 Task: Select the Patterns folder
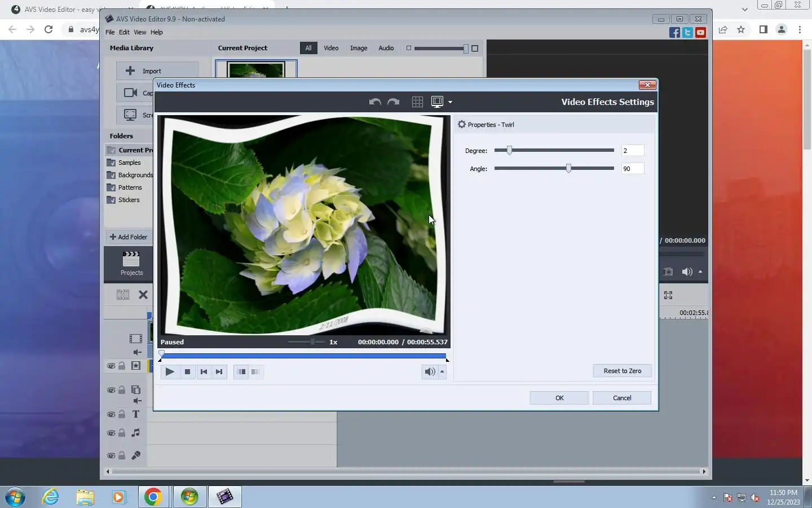point(130,187)
